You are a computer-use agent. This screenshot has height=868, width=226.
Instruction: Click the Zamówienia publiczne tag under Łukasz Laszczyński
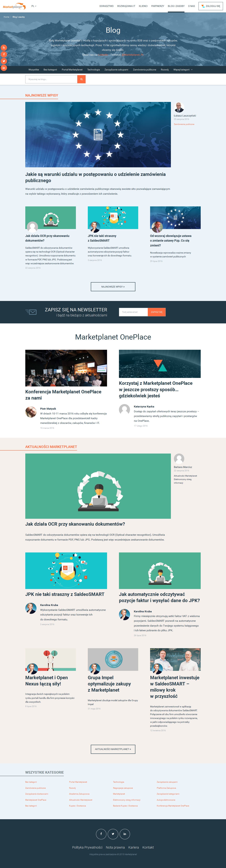point(184,124)
